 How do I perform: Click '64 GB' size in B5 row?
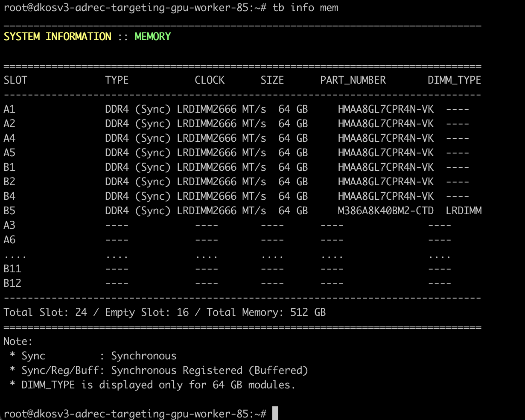coord(293,211)
